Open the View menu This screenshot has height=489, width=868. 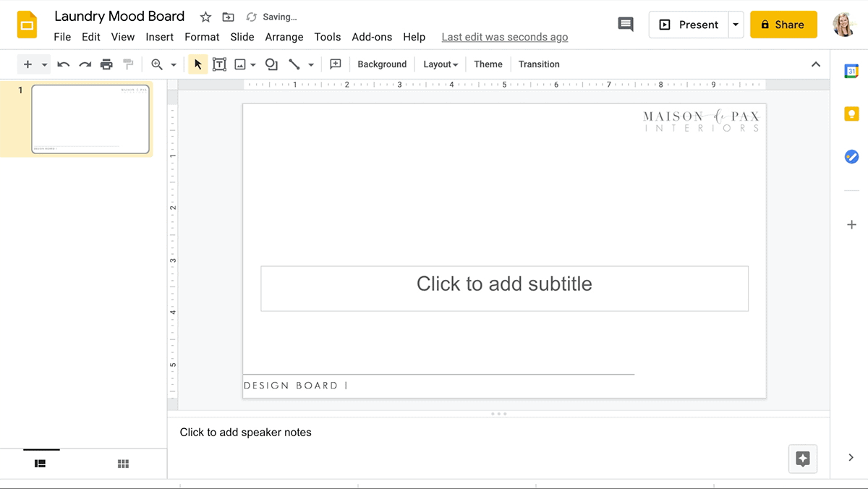pos(123,37)
